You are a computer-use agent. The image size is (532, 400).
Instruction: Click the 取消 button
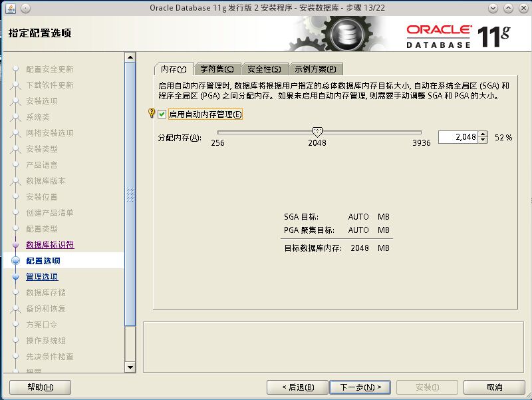[x=494, y=387]
